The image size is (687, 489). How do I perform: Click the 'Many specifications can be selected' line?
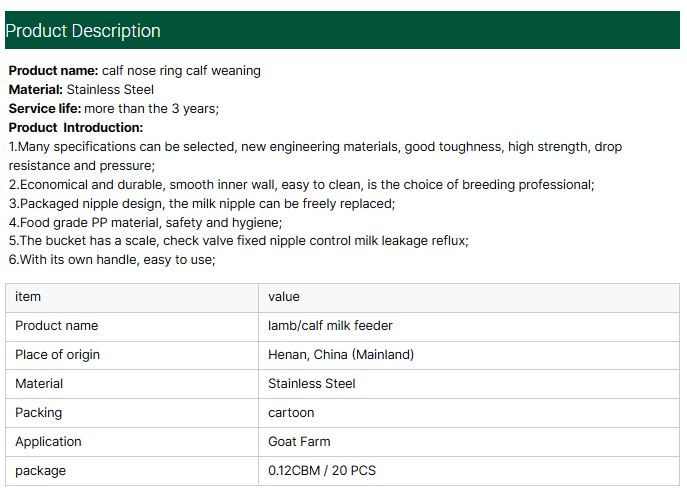point(315,147)
